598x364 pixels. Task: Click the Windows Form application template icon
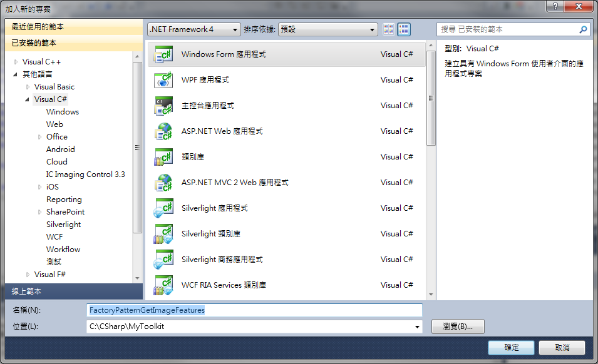point(163,54)
